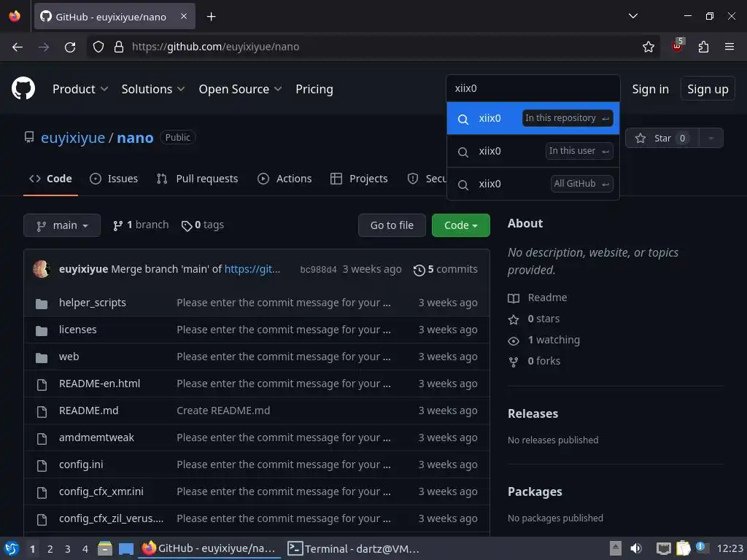Click the forks icon in About
Viewport: 747px width, 560px height.
point(513,362)
